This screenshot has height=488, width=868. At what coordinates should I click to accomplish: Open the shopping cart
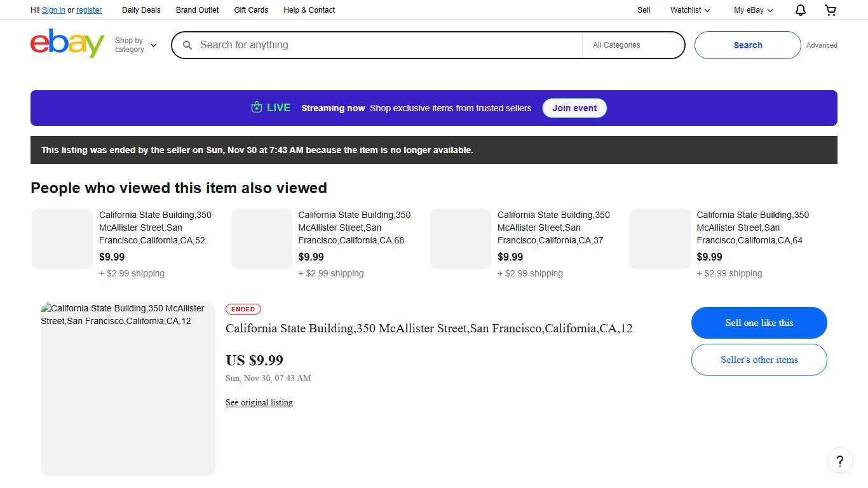830,10
